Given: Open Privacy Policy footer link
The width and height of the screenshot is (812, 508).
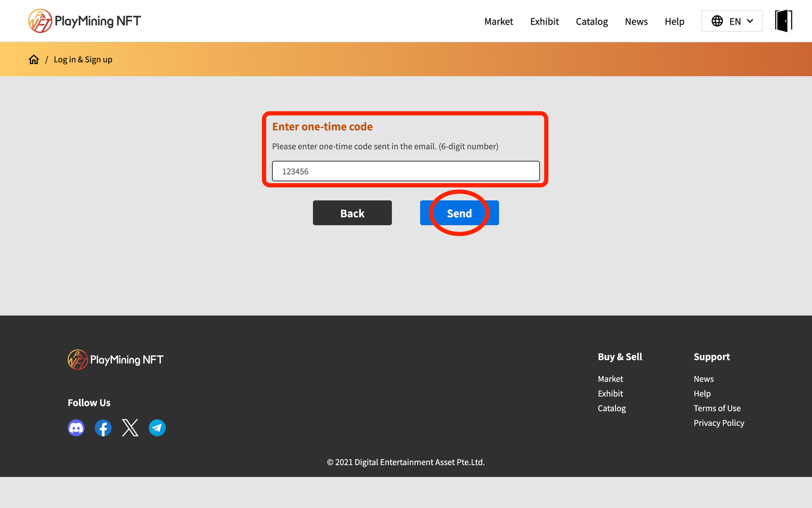Looking at the screenshot, I should coord(718,423).
